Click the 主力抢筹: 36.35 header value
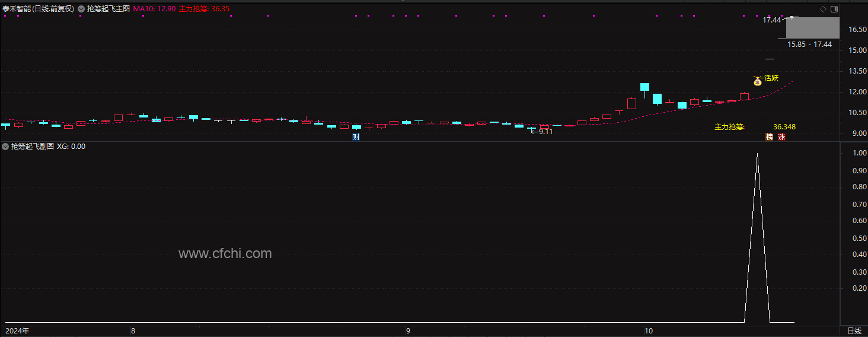The height and width of the screenshot is (337, 868). 204,9
